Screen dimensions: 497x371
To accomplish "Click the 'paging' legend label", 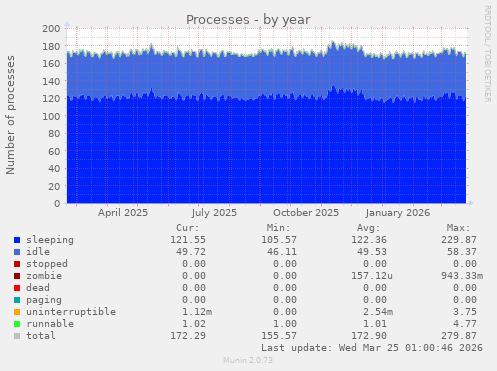I will pyautogui.click(x=44, y=300).
